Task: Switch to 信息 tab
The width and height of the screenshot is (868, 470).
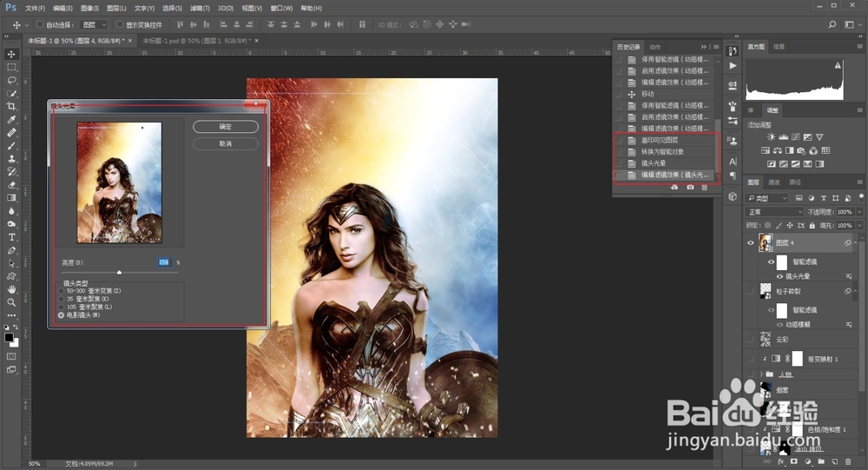Action: click(779, 47)
